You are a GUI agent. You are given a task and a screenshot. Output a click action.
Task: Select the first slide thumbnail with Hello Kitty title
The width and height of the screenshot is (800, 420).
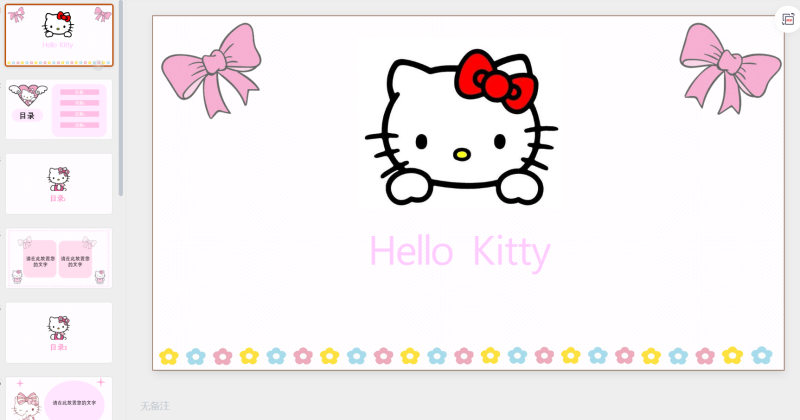tap(59, 35)
